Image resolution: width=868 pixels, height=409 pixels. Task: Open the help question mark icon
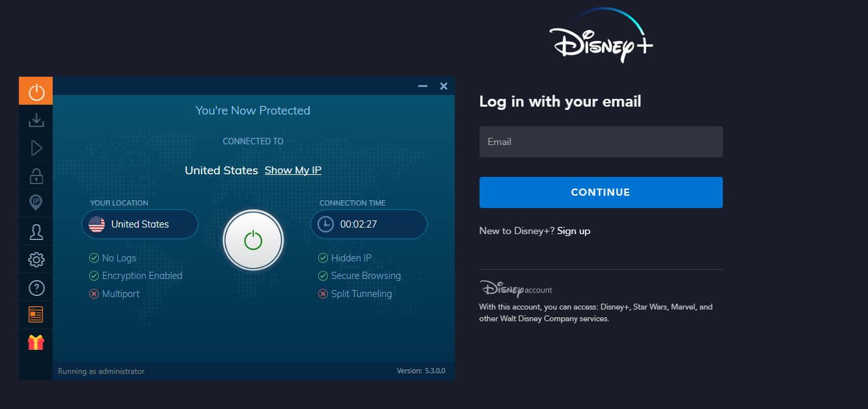tap(36, 287)
